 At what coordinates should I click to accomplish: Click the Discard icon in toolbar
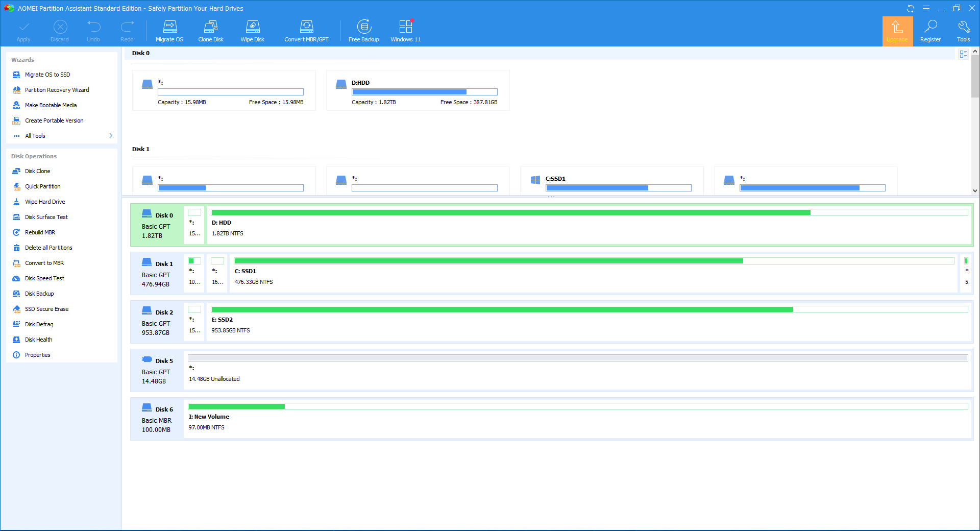(60, 27)
